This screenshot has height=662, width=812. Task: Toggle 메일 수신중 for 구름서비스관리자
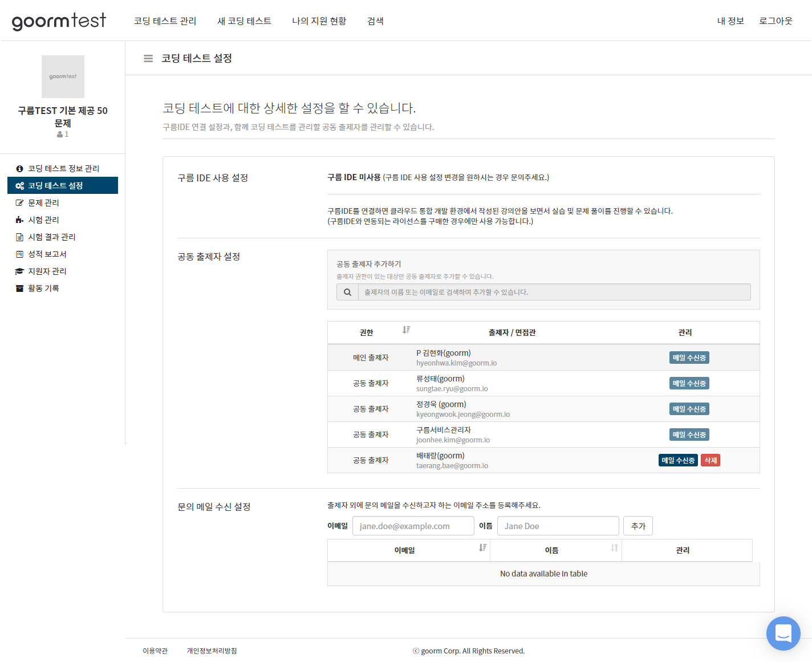pyautogui.click(x=689, y=435)
